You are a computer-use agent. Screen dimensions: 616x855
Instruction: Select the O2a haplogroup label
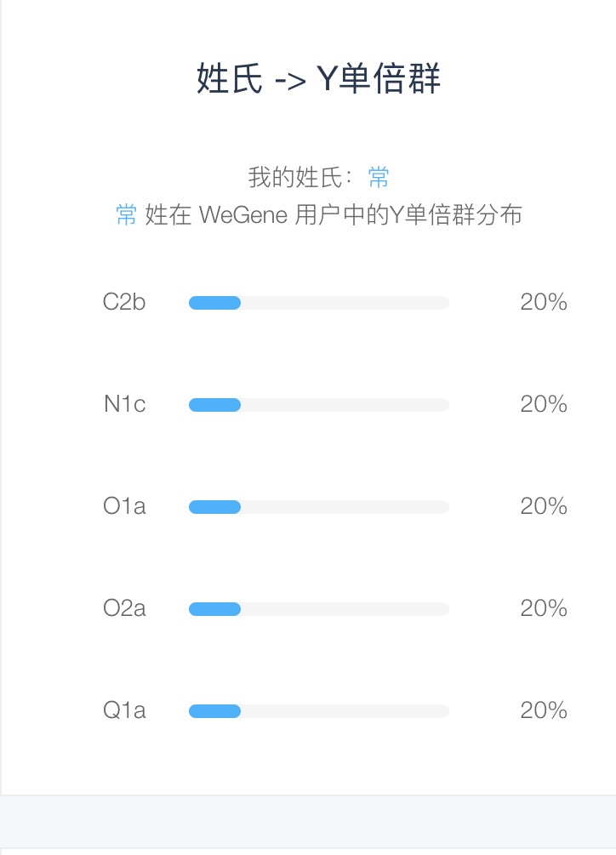[x=124, y=608]
